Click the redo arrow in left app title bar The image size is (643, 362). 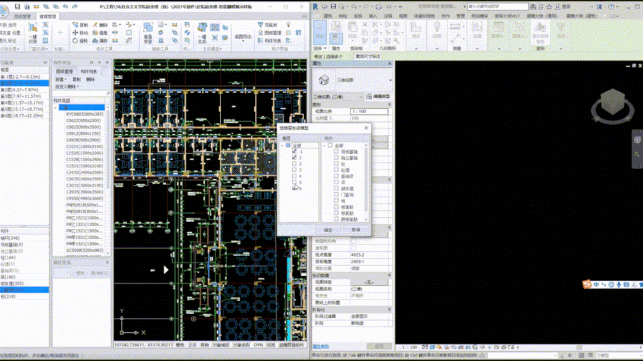click(x=75, y=7)
